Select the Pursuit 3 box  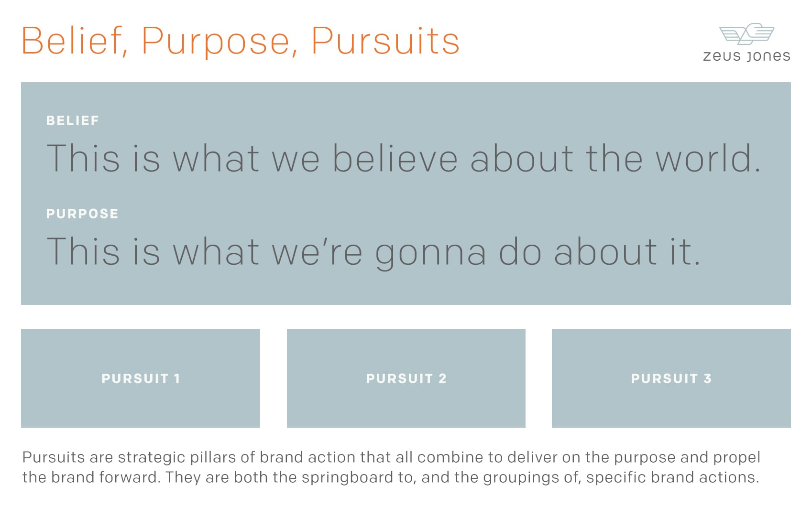click(x=671, y=378)
